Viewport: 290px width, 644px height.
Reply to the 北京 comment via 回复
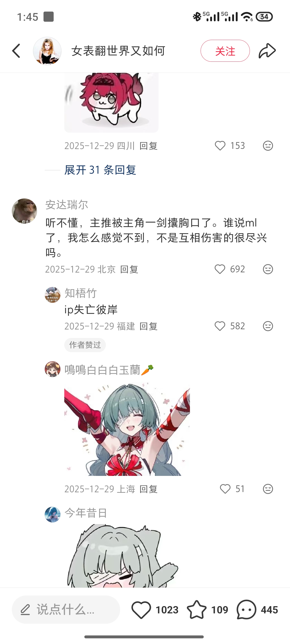[129, 269]
